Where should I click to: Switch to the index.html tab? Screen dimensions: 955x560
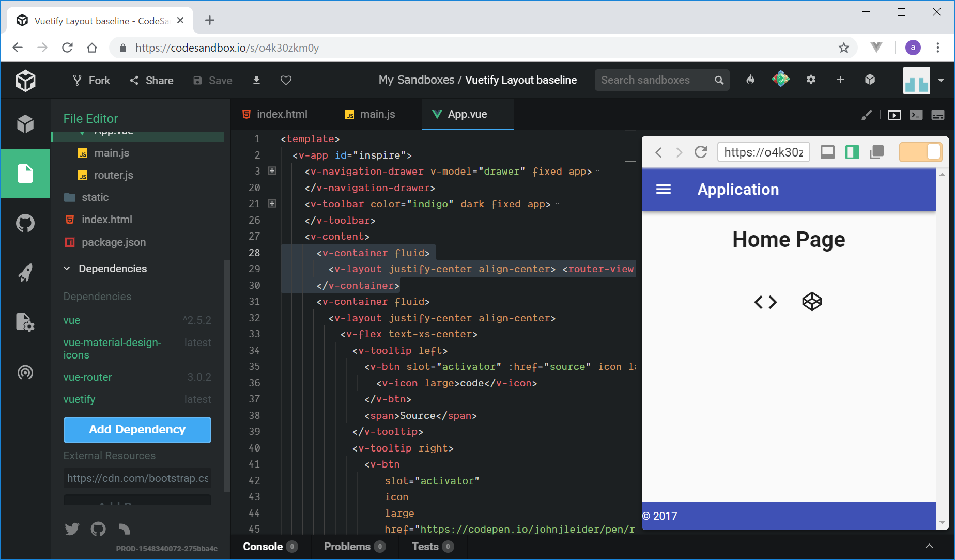tap(275, 114)
